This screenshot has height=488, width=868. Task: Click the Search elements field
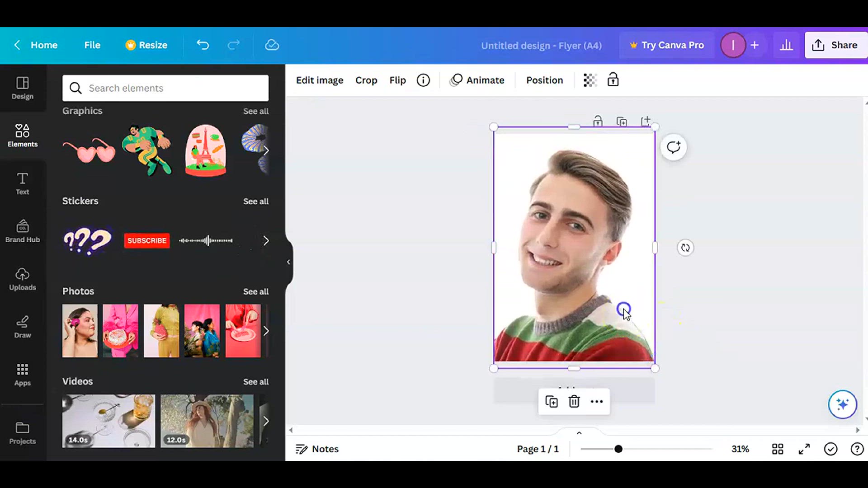(x=165, y=88)
